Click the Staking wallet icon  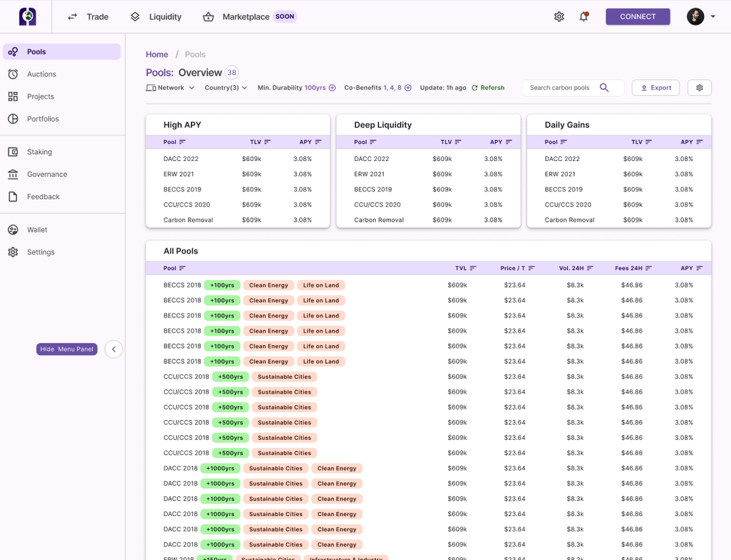tap(13, 152)
